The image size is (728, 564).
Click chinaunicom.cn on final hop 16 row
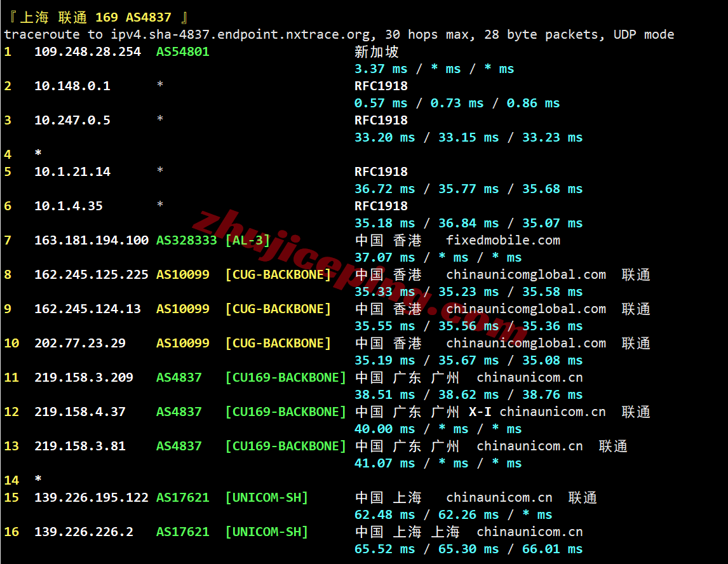pyautogui.click(x=530, y=532)
